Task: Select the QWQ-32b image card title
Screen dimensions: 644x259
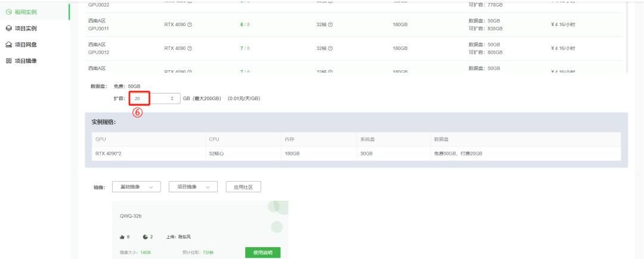Action: [131, 216]
